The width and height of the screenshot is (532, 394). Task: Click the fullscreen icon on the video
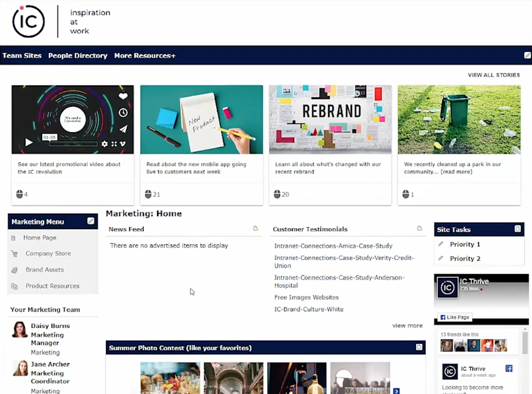(x=114, y=144)
